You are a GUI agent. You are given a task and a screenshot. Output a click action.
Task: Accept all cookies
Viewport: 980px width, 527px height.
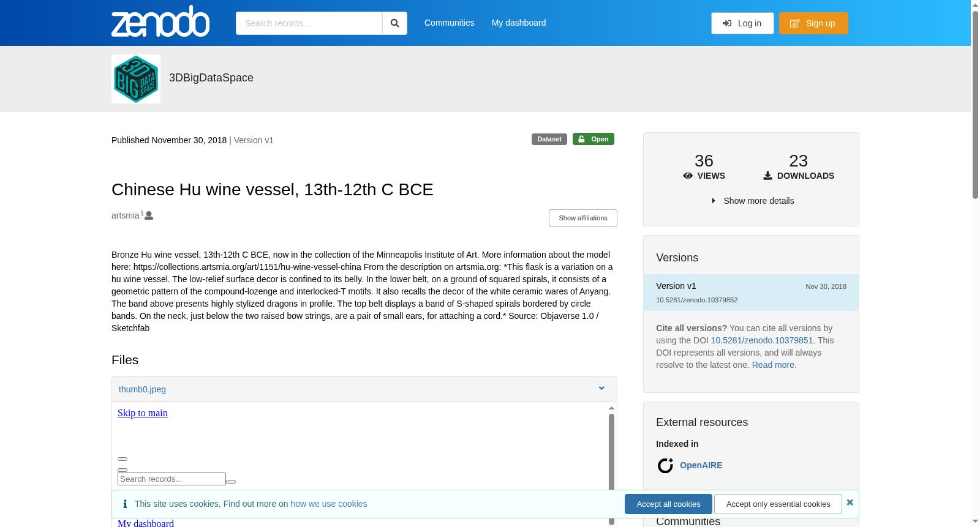668,504
